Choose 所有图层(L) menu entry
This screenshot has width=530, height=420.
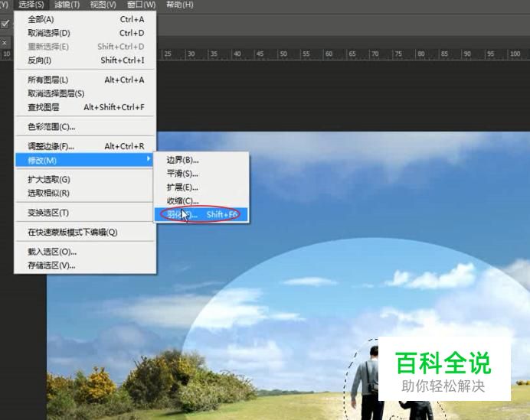coord(85,80)
